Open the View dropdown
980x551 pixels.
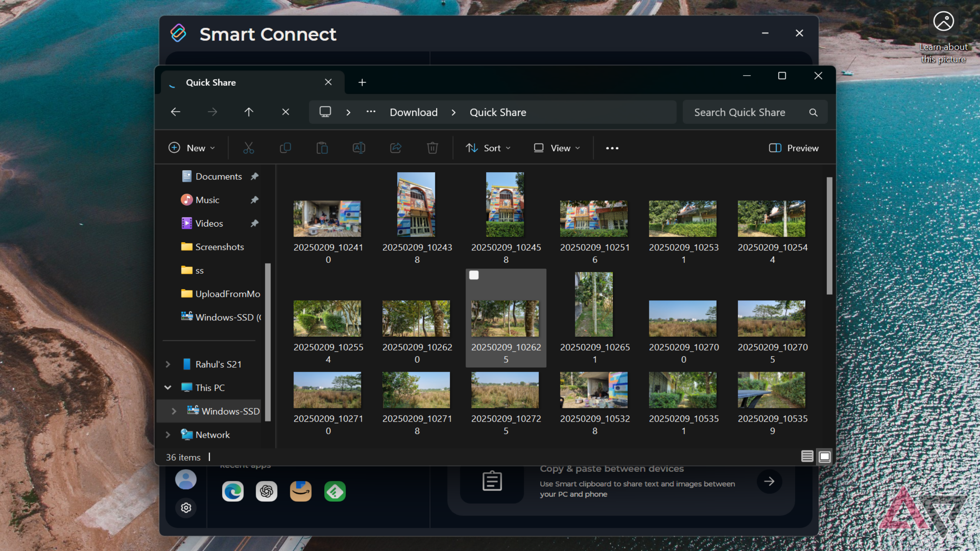tap(557, 148)
